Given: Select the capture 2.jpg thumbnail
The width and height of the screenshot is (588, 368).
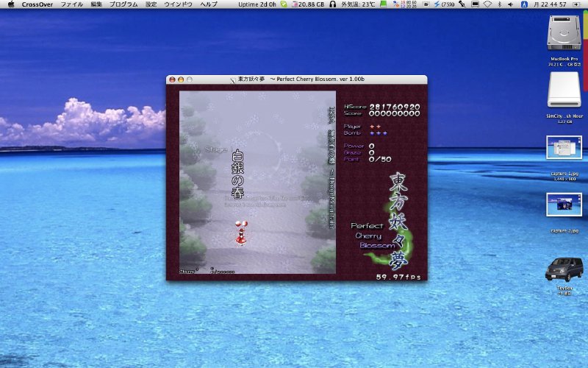Looking at the screenshot, I should 564,205.
